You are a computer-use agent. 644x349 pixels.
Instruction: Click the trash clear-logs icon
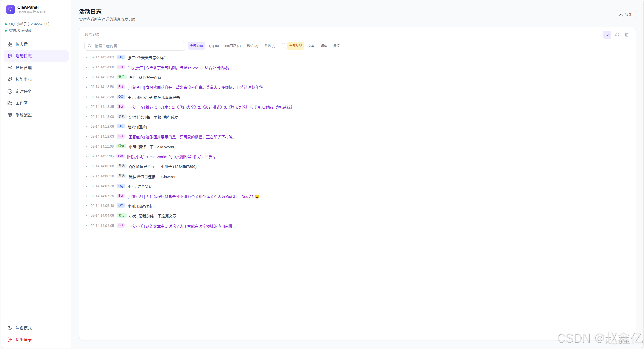(627, 35)
